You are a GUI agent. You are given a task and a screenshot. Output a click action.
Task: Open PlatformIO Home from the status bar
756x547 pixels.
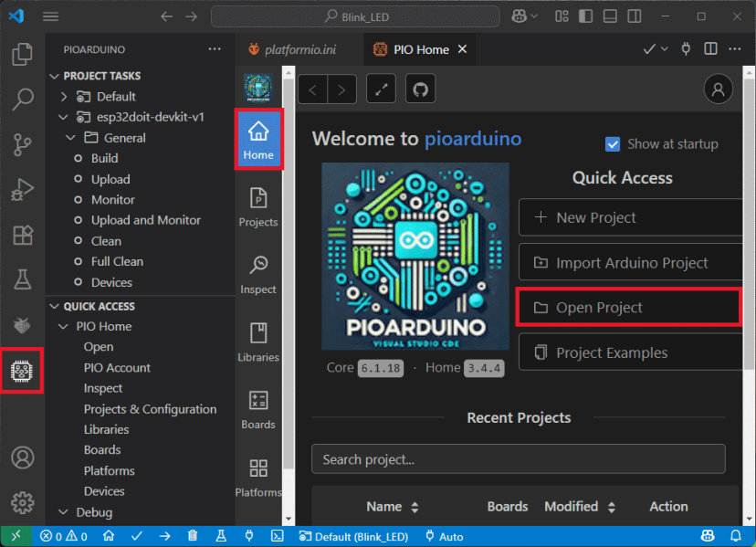tap(109, 536)
